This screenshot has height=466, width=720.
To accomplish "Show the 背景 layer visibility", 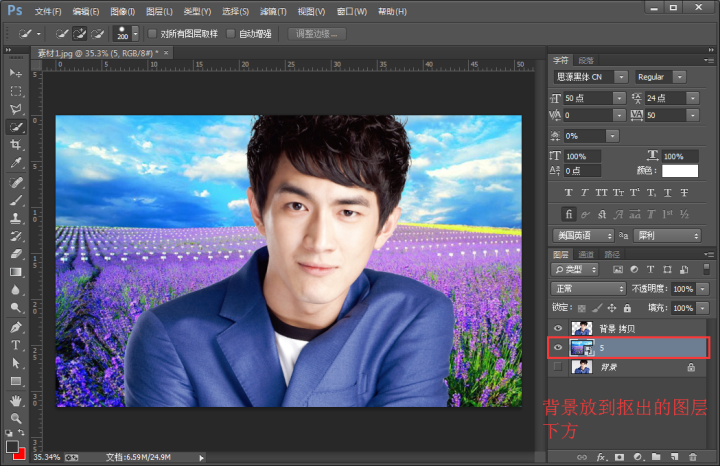I will coord(558,368).
